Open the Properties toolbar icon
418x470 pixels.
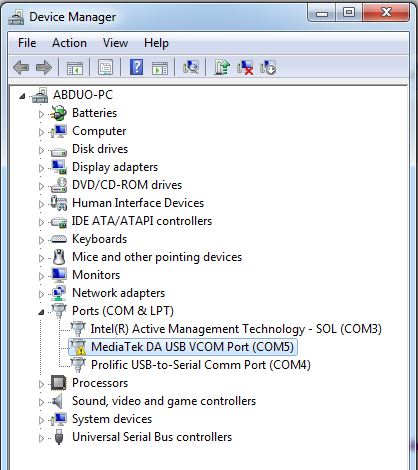pos(105,68)
